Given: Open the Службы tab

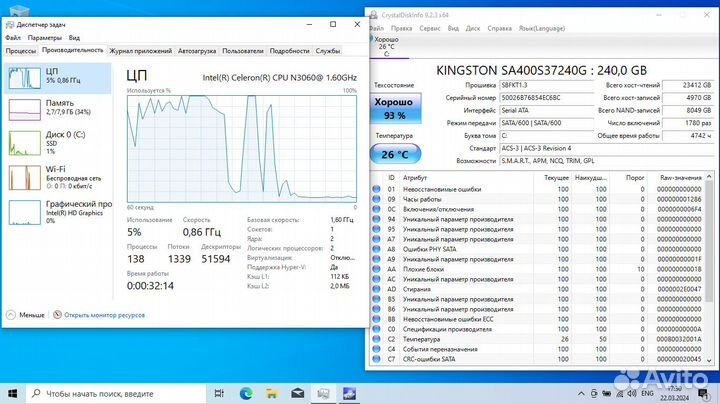Looking at the screenshot, I should point(327,51).
